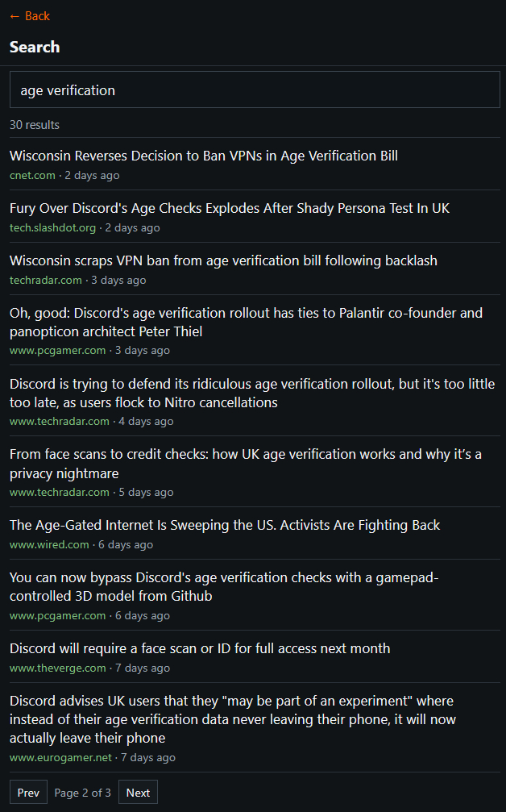This screenshot has height=812, width=506.
Task: Click the www.eurogamer.net source label
Action: click(x=60, y=757)
